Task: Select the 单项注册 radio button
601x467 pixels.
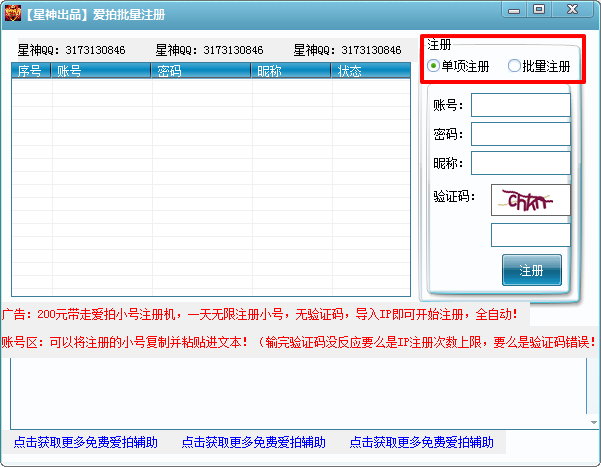Action: point(458,66)
